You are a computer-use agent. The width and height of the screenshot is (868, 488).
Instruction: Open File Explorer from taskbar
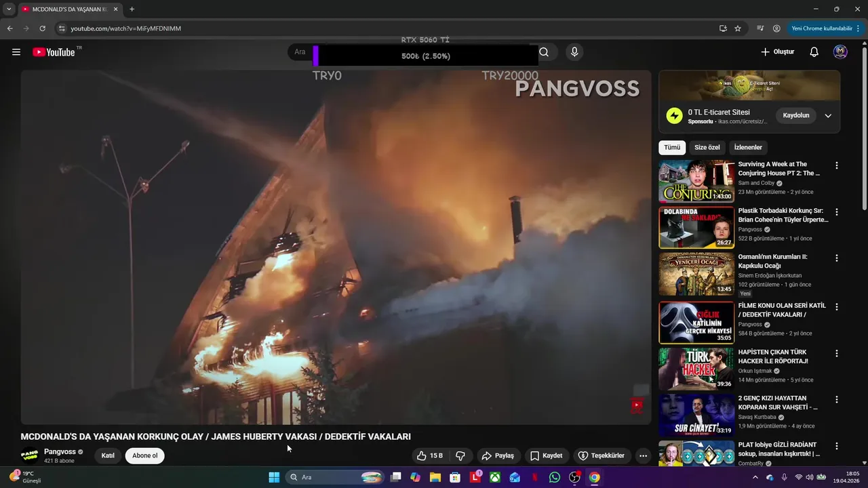coord(435,477)
